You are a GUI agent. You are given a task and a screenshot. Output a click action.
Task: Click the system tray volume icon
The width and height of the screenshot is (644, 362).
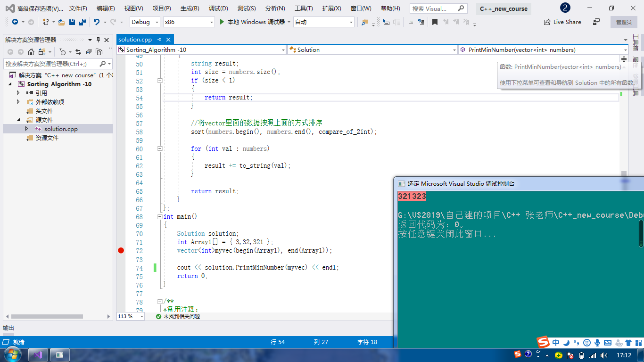pyautogui.click(x=603, y=355)
